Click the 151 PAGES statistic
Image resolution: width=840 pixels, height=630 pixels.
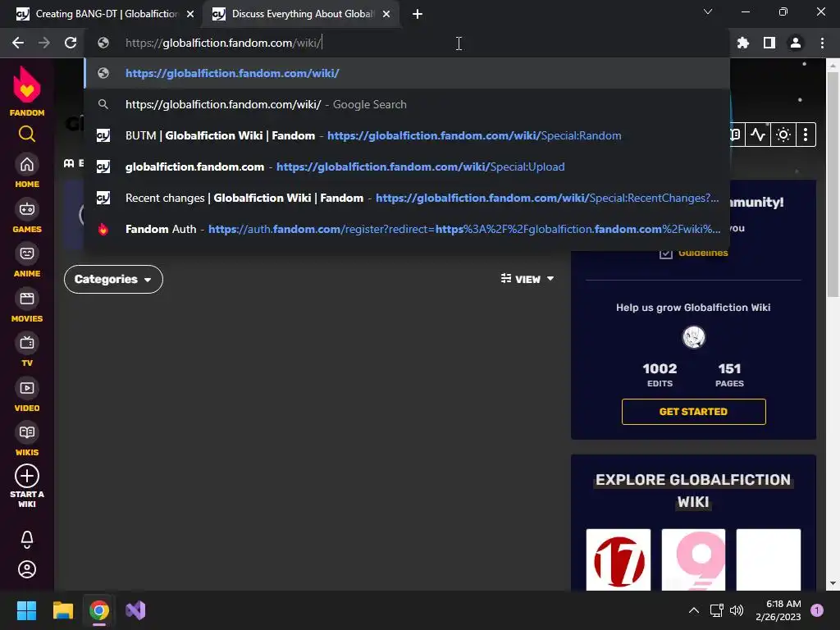(729, 374)
